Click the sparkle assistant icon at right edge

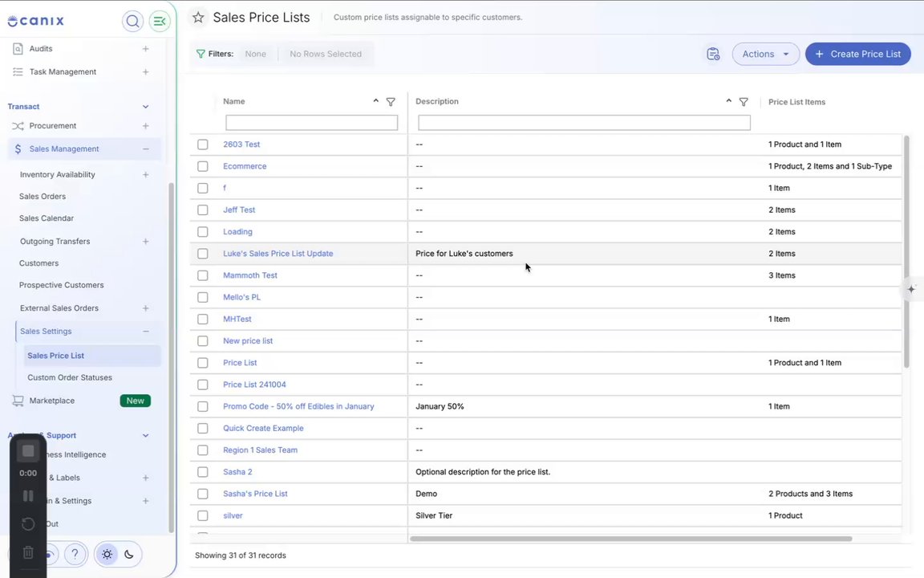(912, 289)
